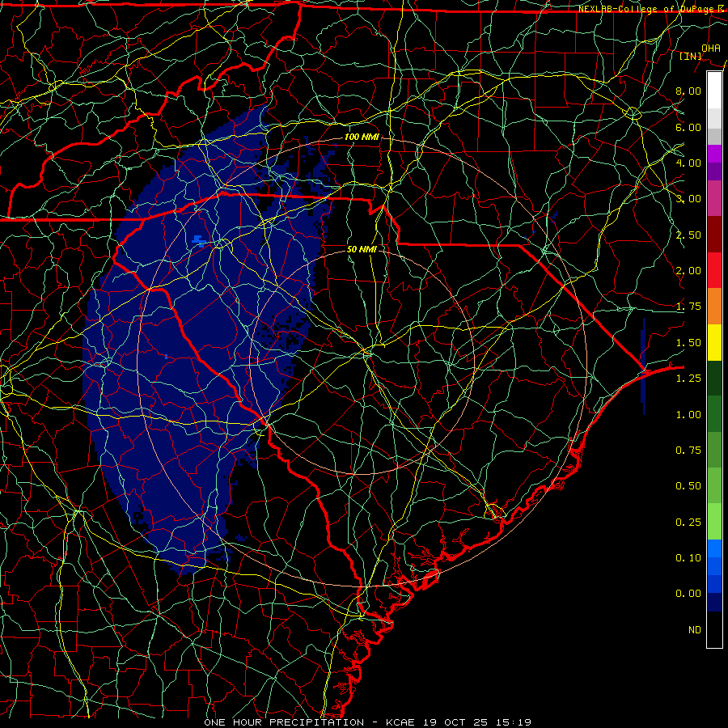Click the ND no-data label
Viewport: 728px width, 728px height.
pyautogui.click(x=695, y=630)
